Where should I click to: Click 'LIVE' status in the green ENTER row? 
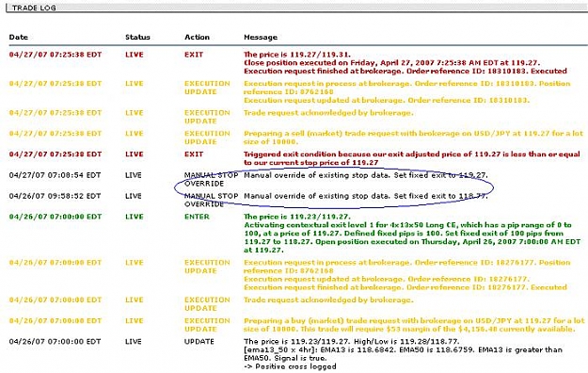135,217
